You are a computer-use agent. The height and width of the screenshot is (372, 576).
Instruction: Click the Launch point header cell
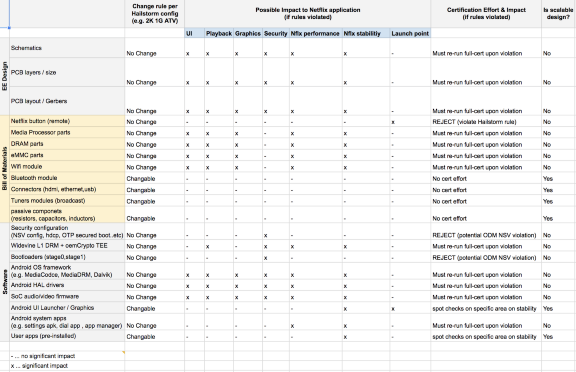click(x=410, y=33)
